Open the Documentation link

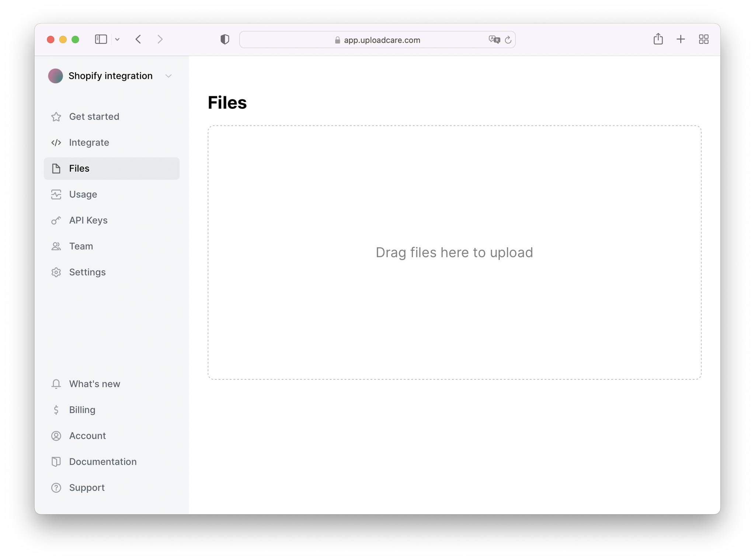point(102,462)
